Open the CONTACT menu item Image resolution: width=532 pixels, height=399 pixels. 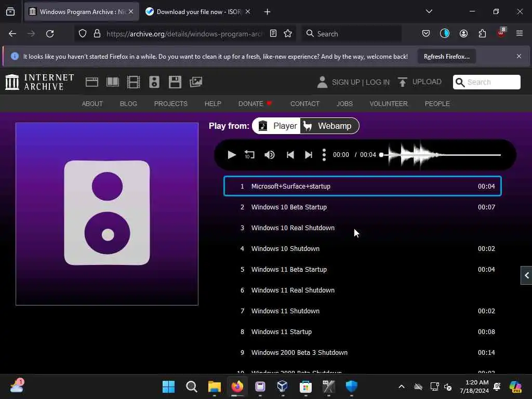[x=305, y=104]
